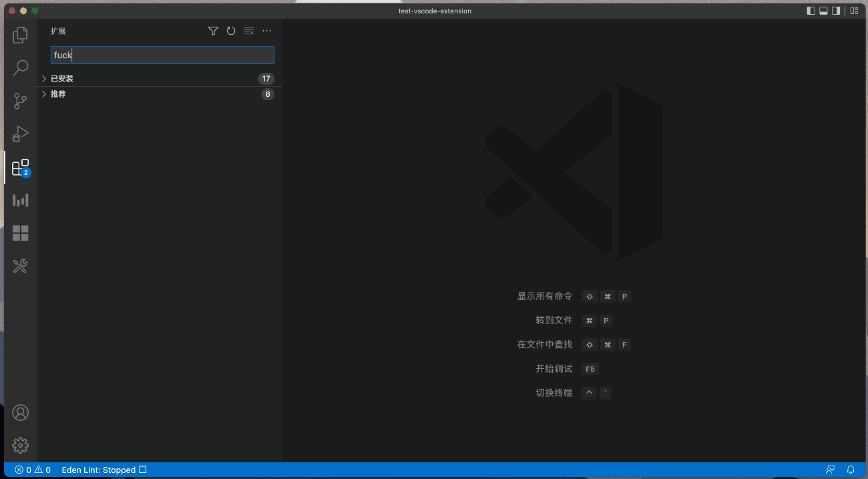Viewport: 868px width, 479px height.
Task: Refresh the extensions list
Action: coord(231,31)
